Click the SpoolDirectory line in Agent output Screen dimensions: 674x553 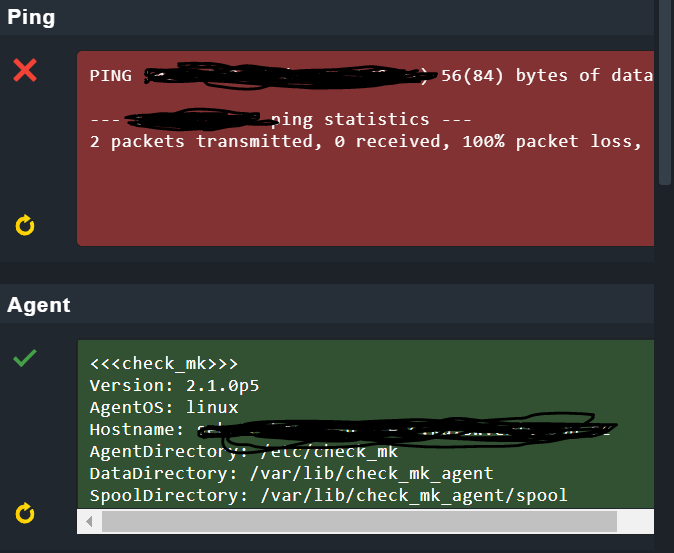pos(328,495)
